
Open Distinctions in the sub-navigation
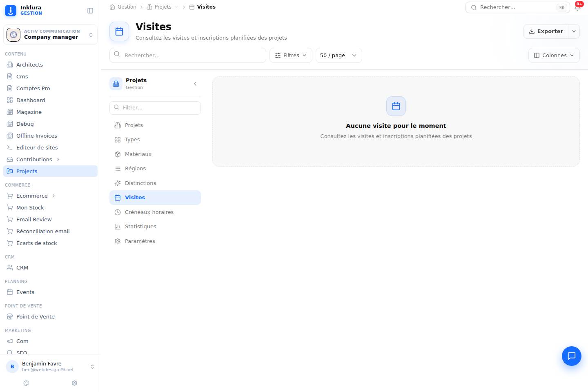(155, 183)
